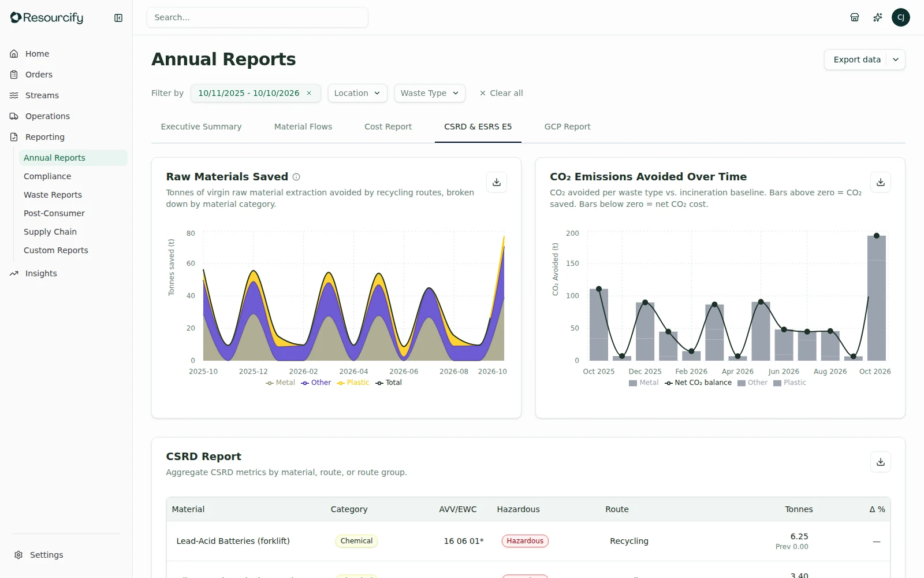This screenshot has width=924, height=578.
Task: Download the CO₂ Emissions Avoided chart
Action: click(x=881, y=182)
